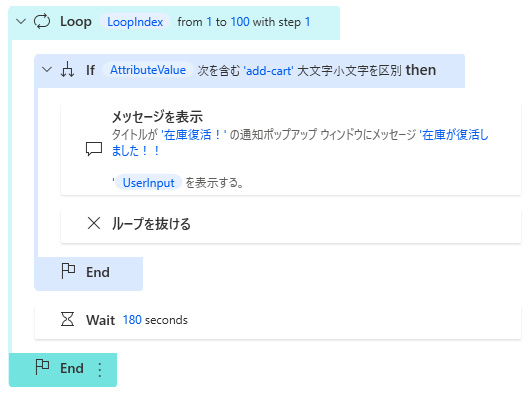Click the message speech bubble icon

pyautogui.click(x=94, y=149)
